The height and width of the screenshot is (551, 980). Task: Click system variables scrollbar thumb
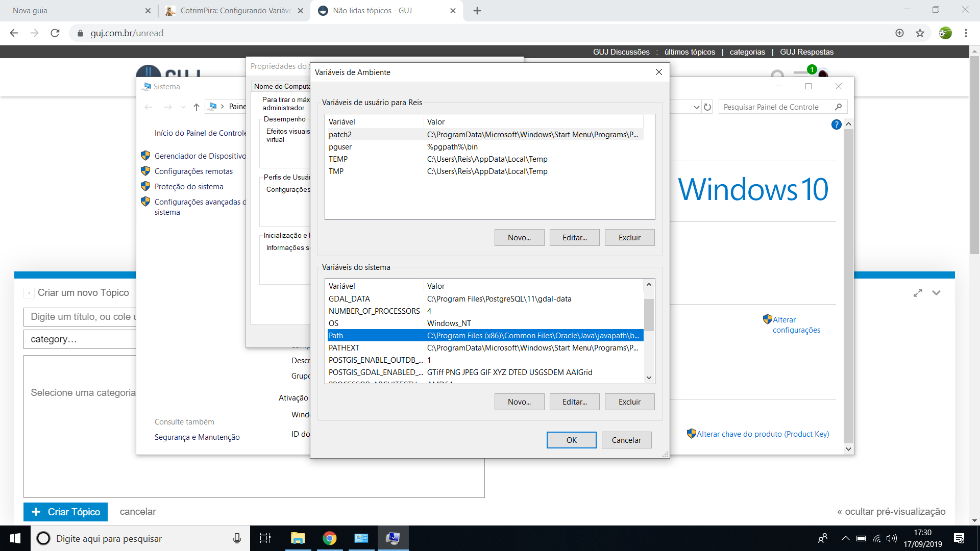tap(649, 315)
